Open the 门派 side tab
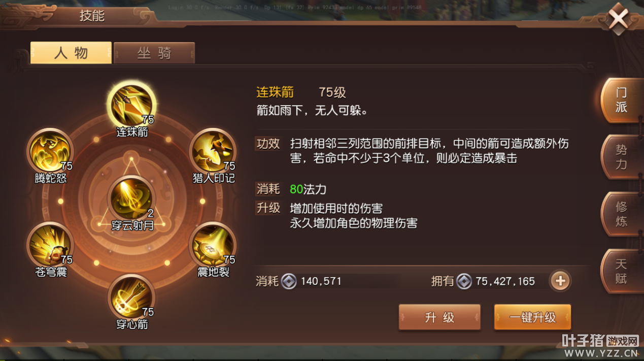Screen dimensions: 644x361 (x=621, y=100)
